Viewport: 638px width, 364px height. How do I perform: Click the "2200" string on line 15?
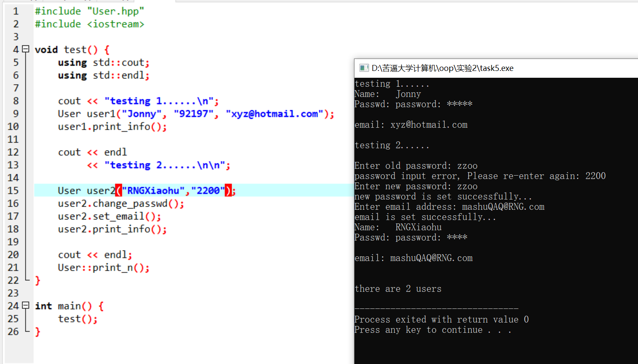click(208, 191)
